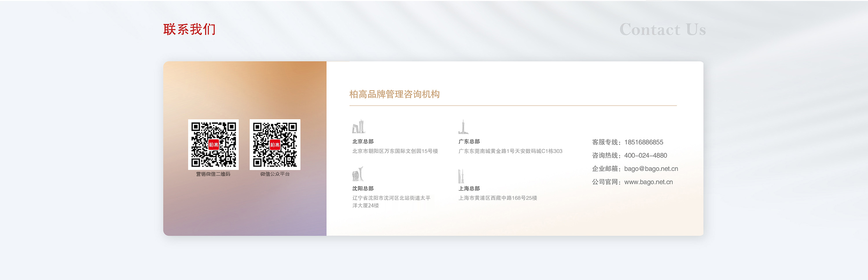Screen dimensions: 868x280
Task: Select the 联系我们 red heading
Action: [190, 29]
